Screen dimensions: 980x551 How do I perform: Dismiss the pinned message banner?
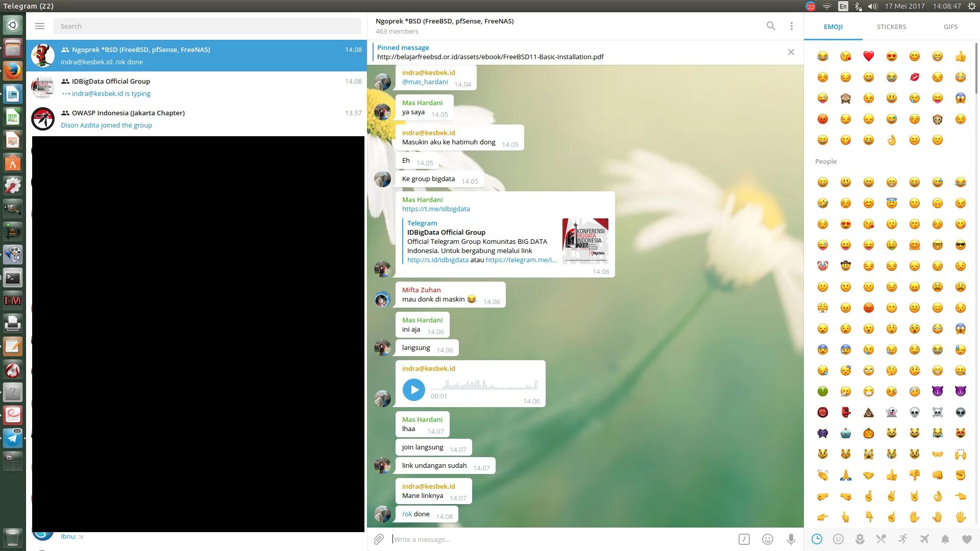[x=791, y=52]
